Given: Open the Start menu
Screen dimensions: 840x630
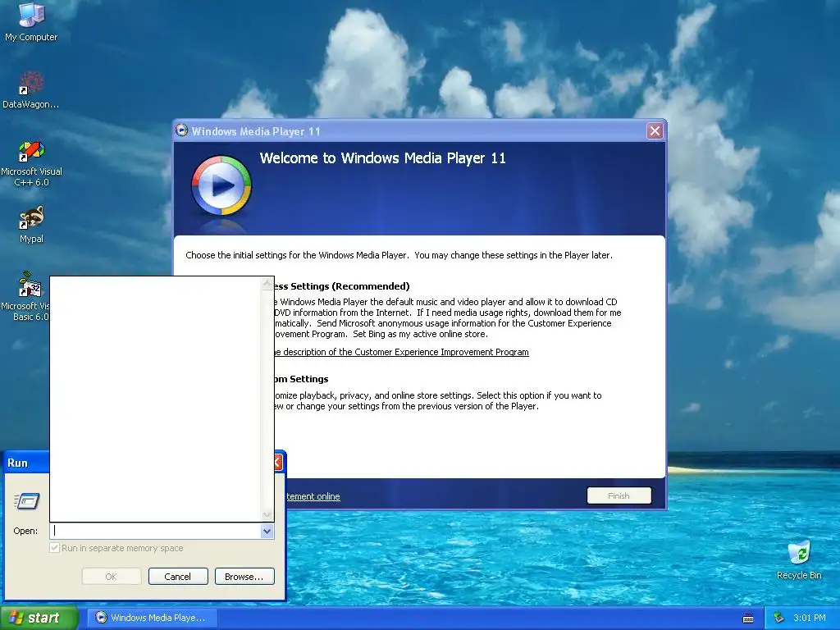Looking at the screenshot, I should [39, 618].
